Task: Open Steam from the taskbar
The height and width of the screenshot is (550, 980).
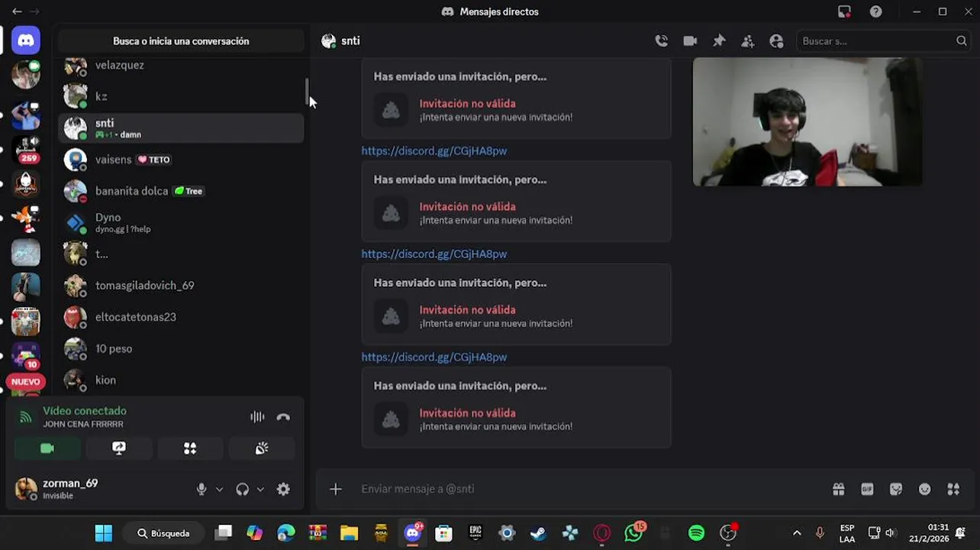Action: coord(539,533)
